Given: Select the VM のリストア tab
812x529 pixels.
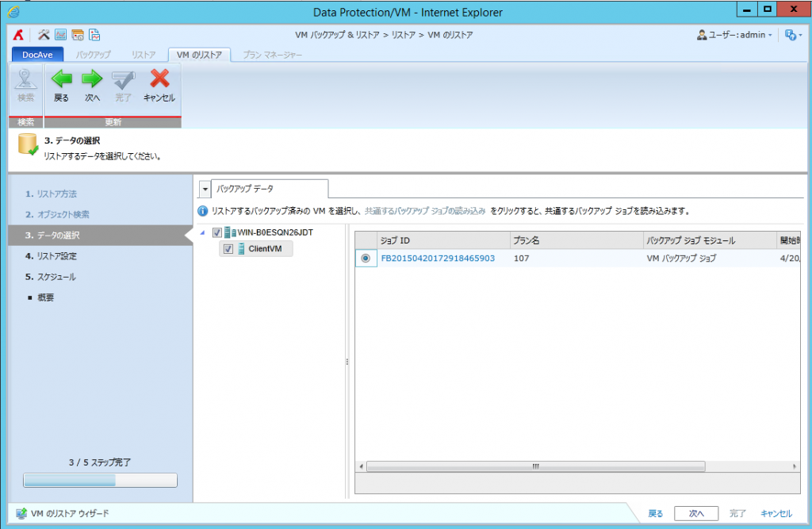Looking at the screenshot, I should [x=199, y=55].
